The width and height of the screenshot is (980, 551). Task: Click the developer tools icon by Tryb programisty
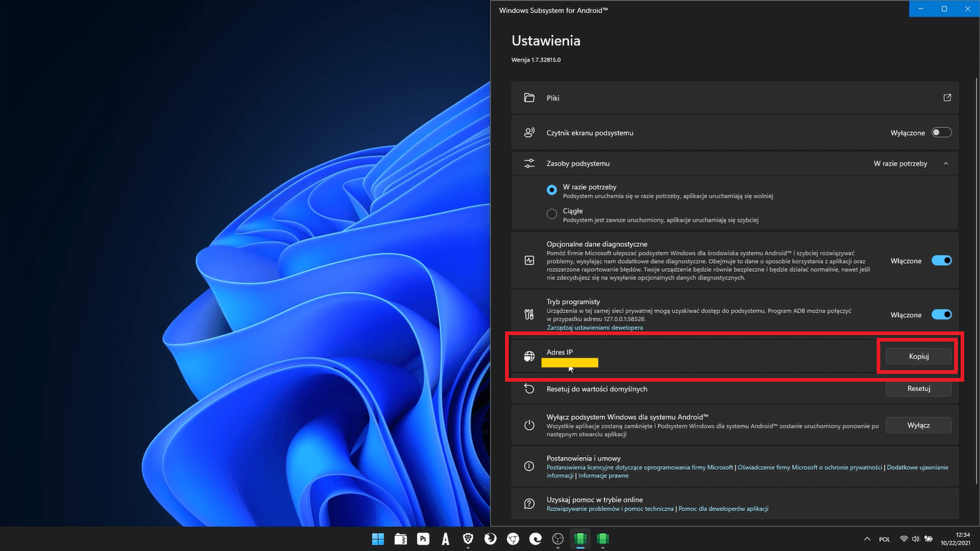tap(529, 314)
